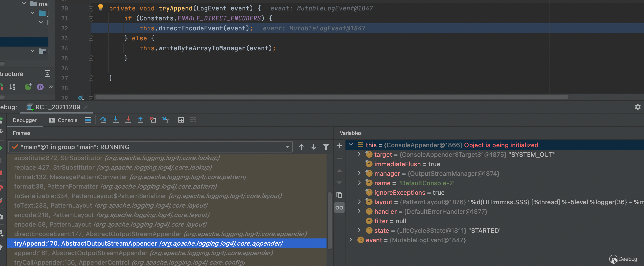Toggle the sort alphabetically button in Structure
This screenshot has height=266, width=644.
coord(12,87)
